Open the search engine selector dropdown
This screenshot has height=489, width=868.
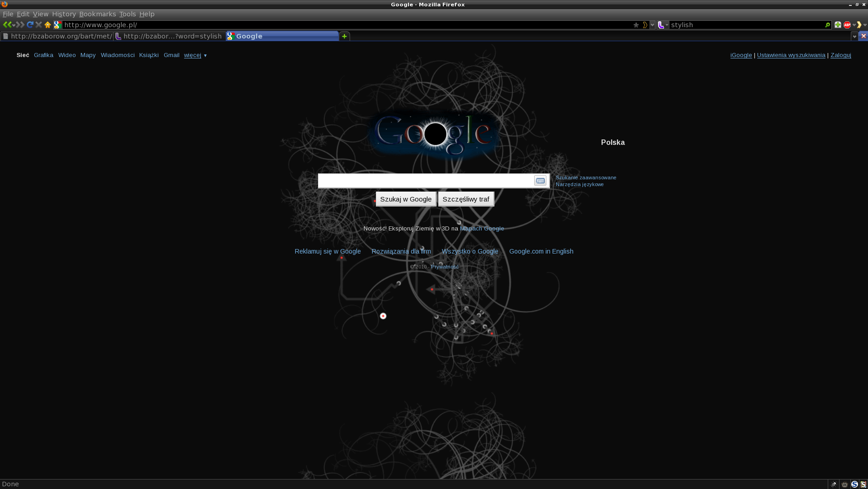(663, 25)
